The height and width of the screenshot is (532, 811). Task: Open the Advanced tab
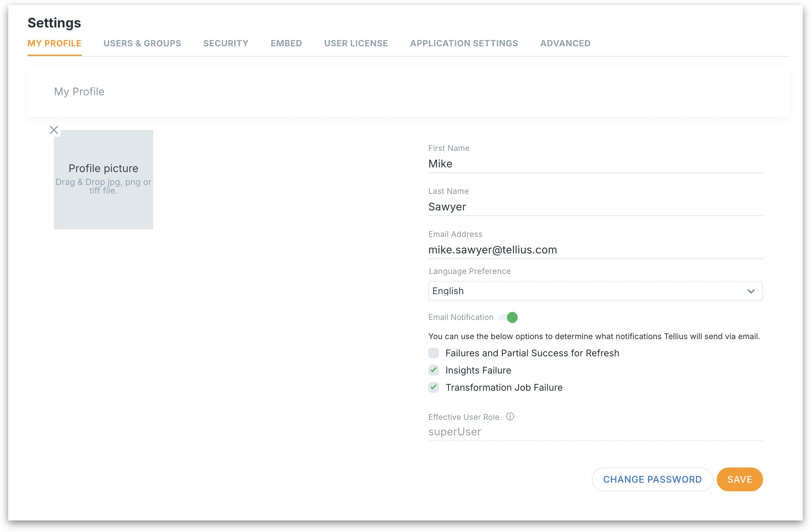tap(565, 43)
